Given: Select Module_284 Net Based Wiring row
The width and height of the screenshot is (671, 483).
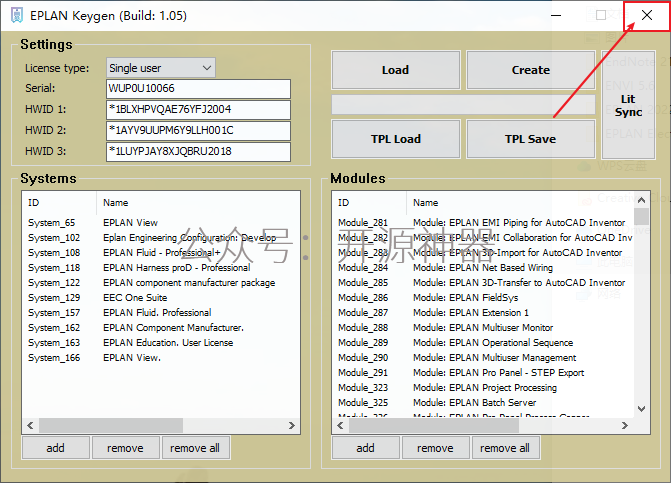Looking at the screenshot, I should (483, 267).
